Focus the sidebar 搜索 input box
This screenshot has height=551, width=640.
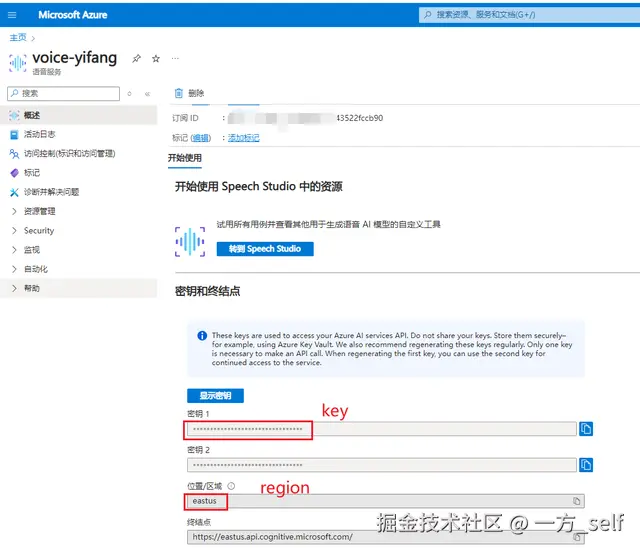64,93
